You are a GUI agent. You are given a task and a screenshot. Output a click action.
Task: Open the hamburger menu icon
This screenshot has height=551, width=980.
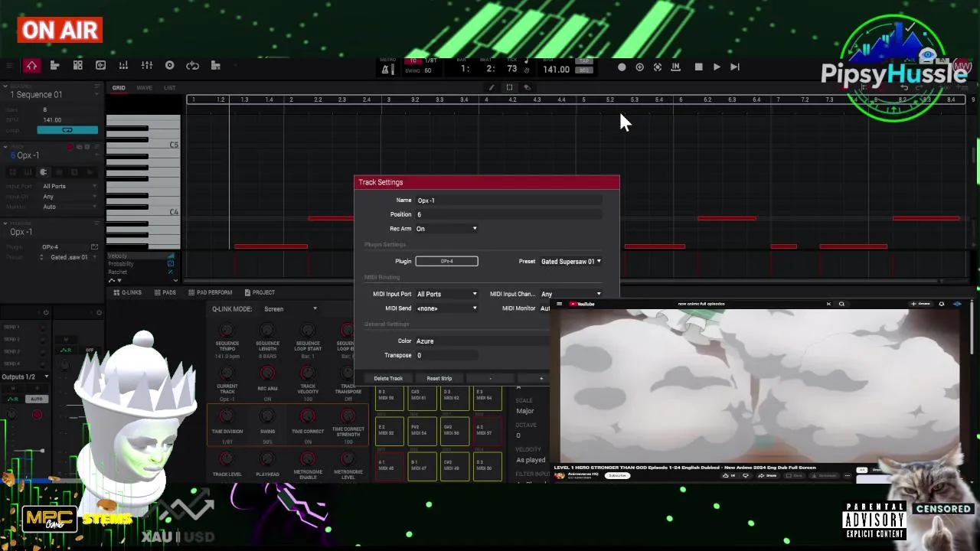tap(8, 66)
